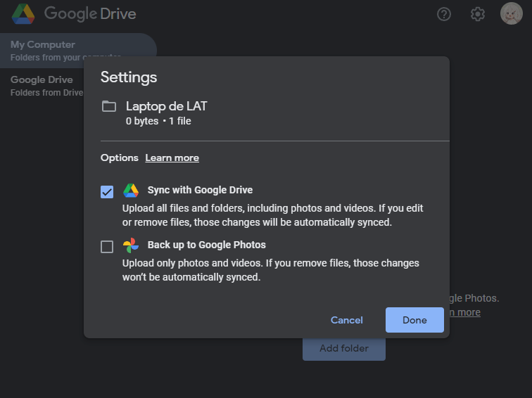Confirm settings with the Done button

click(x=414, y=320)
